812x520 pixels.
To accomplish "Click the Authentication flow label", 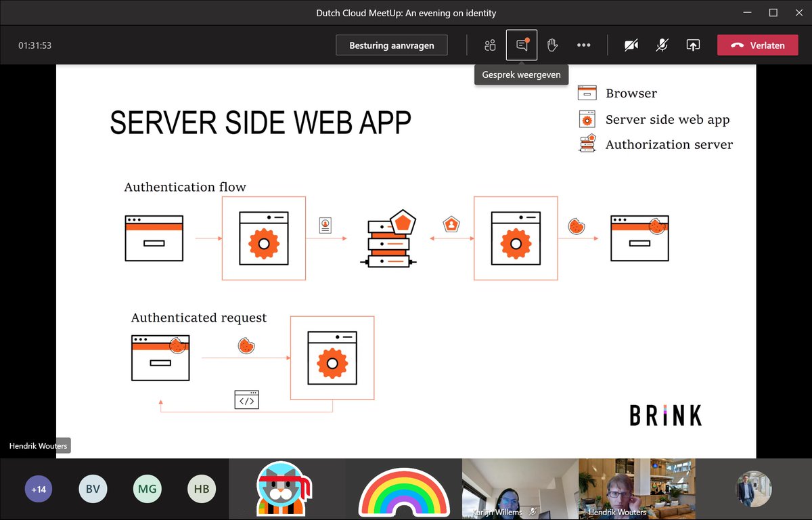I will pos(185,187).
